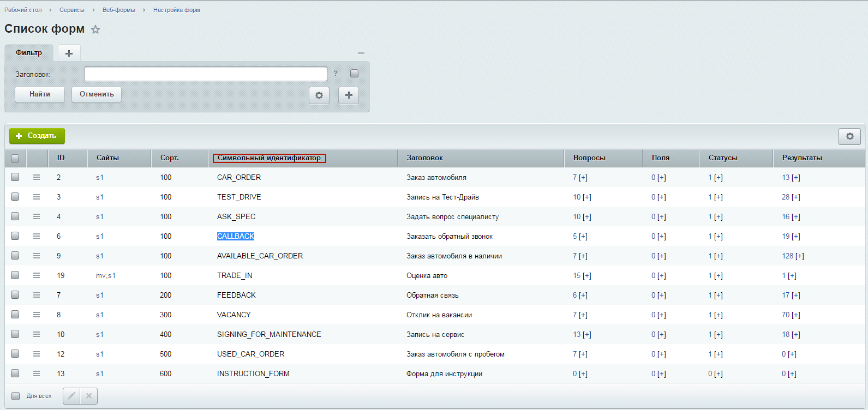Check the INSTRUCTION_FORM row checkbox
Screen dimensions: 868x410
tap(15, 373)
